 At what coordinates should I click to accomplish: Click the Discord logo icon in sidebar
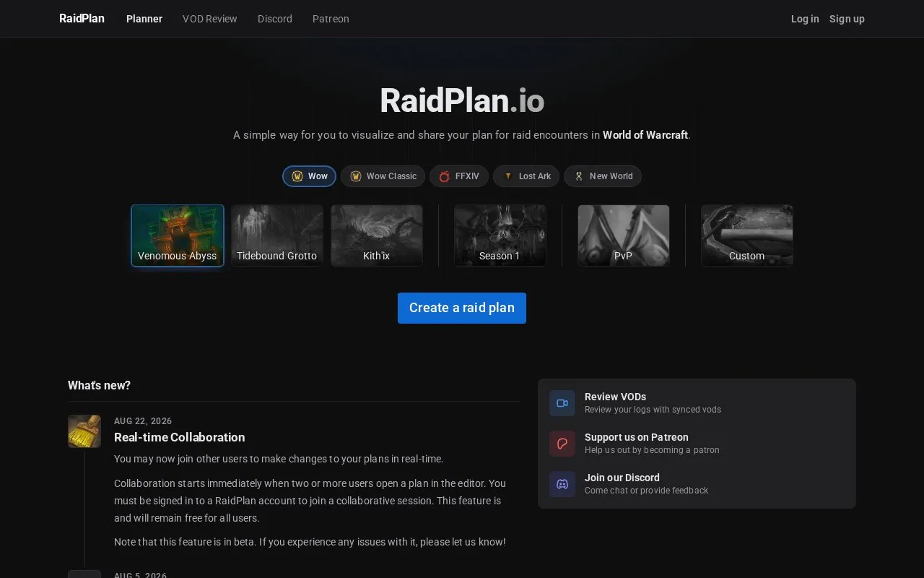click(x=562, y=484)
